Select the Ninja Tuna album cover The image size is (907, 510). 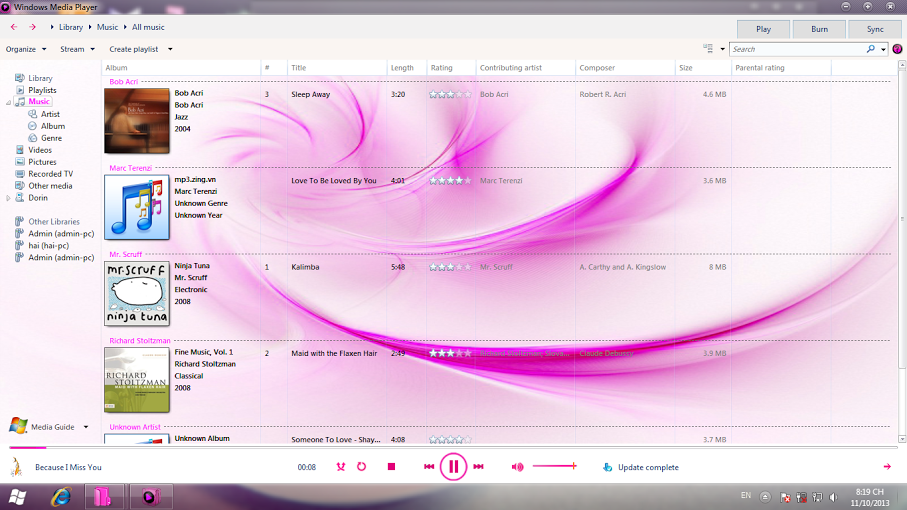click(137, 293)
